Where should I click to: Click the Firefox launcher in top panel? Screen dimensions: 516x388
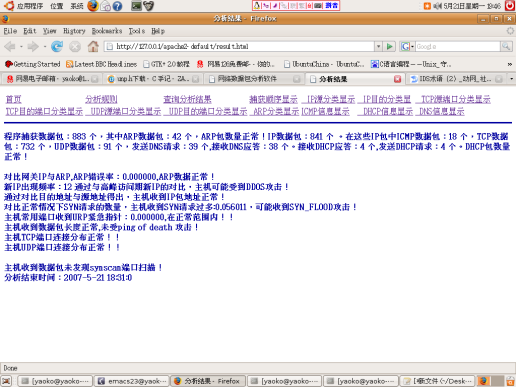coord(93,6)
